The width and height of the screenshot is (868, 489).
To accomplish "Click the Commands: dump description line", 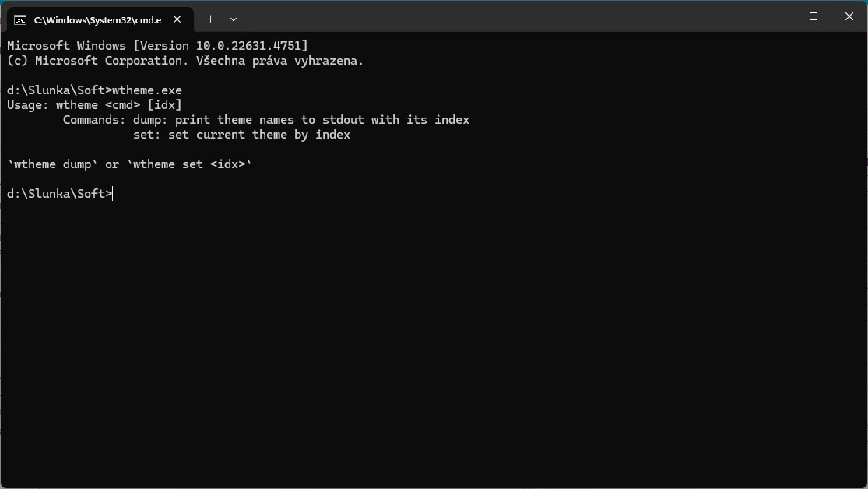I will (265, 120).
